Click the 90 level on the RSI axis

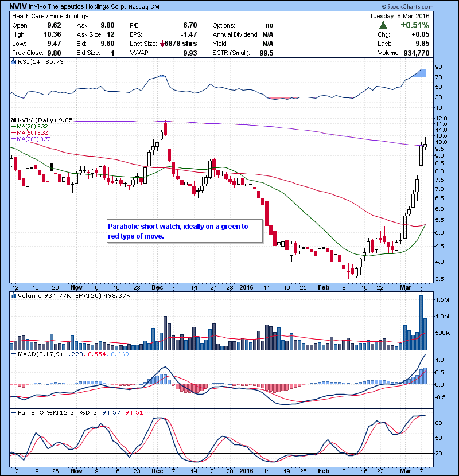(439, 67)
